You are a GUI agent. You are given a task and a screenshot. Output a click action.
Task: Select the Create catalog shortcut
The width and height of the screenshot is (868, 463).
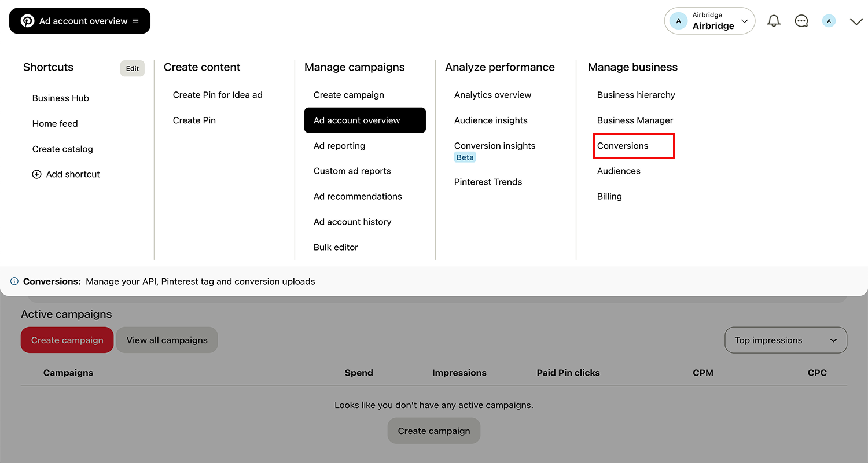point(62,149)
